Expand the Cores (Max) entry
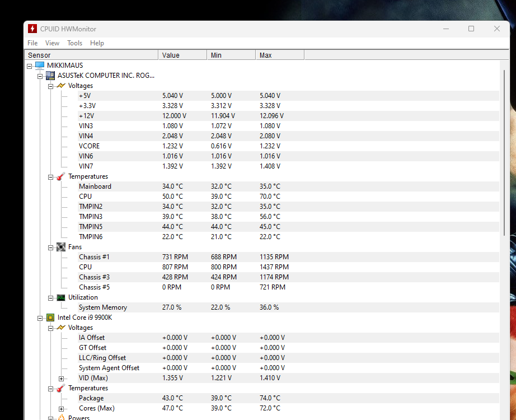Screen dimensions: 516x420 (61, 409)
